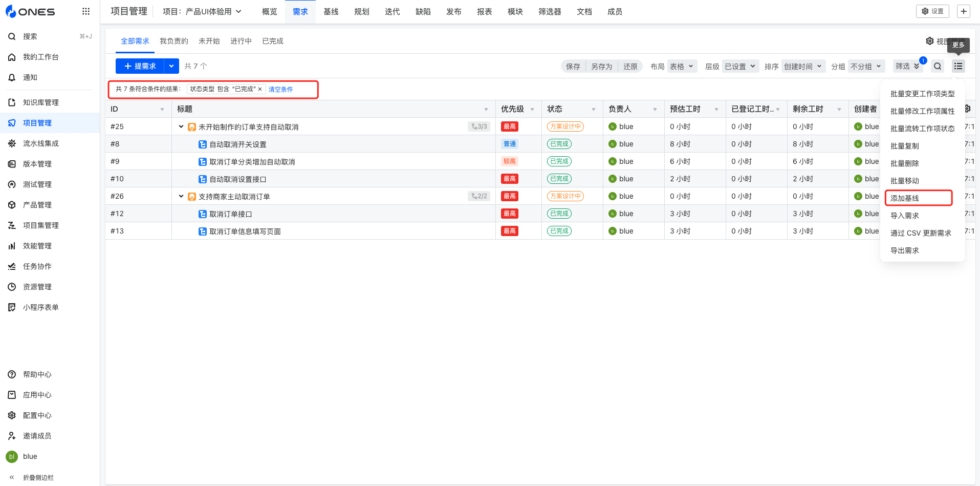Open the 布局 表格 dropdown
This screenshot has height=486, width=980.
[x=682, y=67]
